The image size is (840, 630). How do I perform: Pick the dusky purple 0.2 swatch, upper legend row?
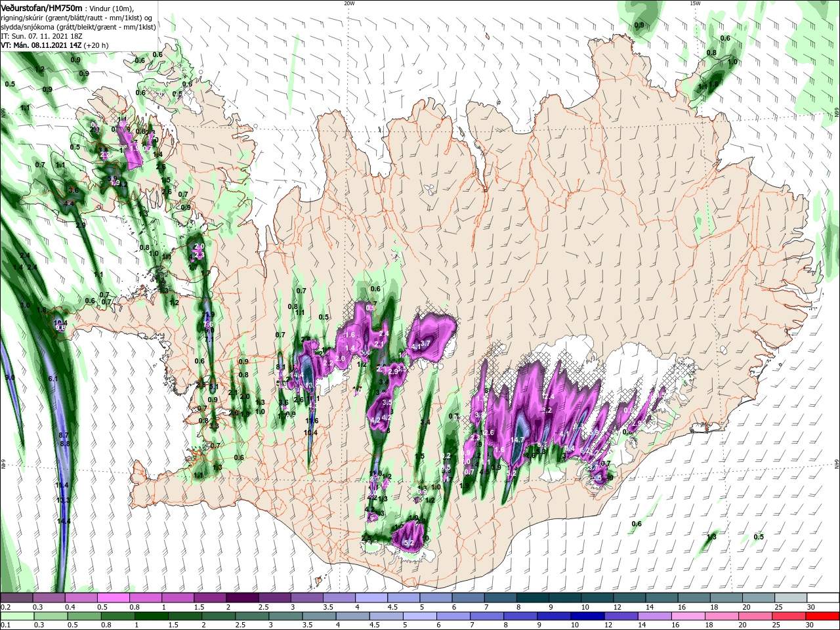[16, 598]
